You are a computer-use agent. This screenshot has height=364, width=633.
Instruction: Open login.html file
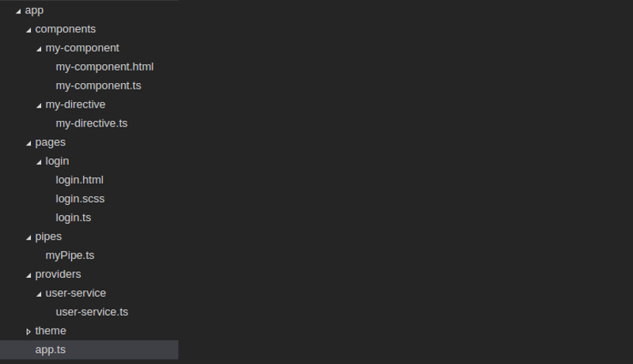(79, 180)
